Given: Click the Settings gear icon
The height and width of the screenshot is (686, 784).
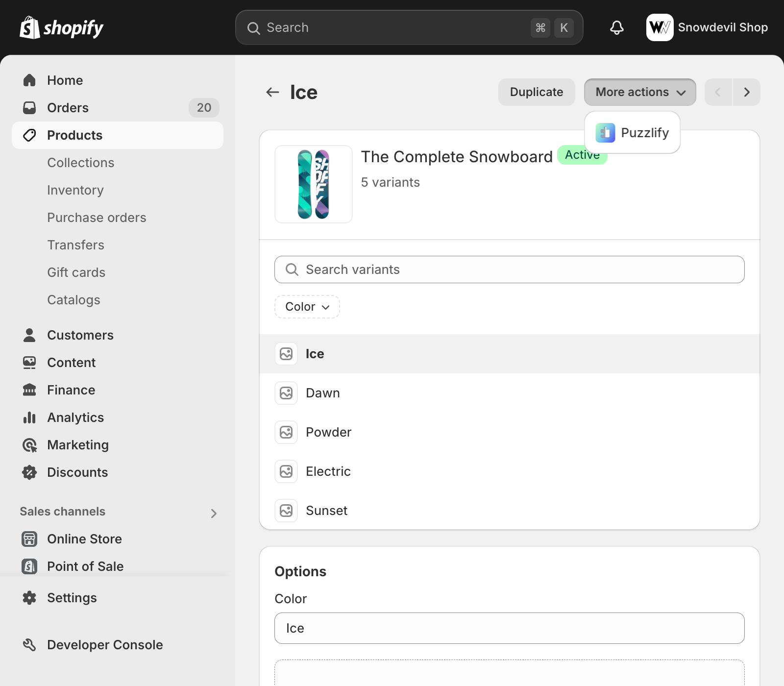Looking at the screenshot, I should tap(29, 598).
